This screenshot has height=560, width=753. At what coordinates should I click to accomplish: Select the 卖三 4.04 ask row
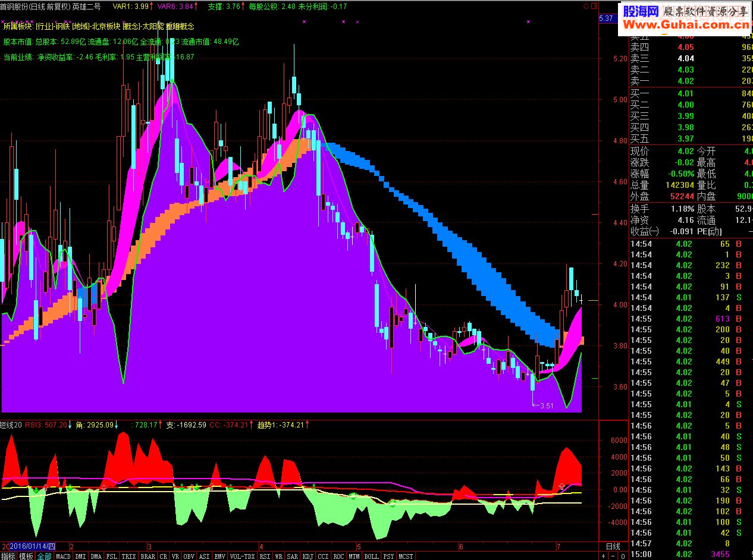(x=691, y=58)
